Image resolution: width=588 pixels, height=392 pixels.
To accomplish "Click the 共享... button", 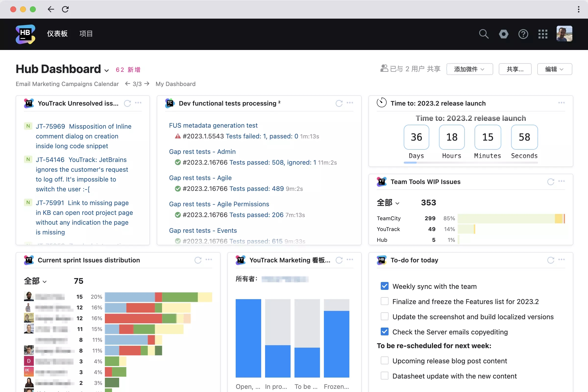I will pyautogui.click(x=515, y=69).
